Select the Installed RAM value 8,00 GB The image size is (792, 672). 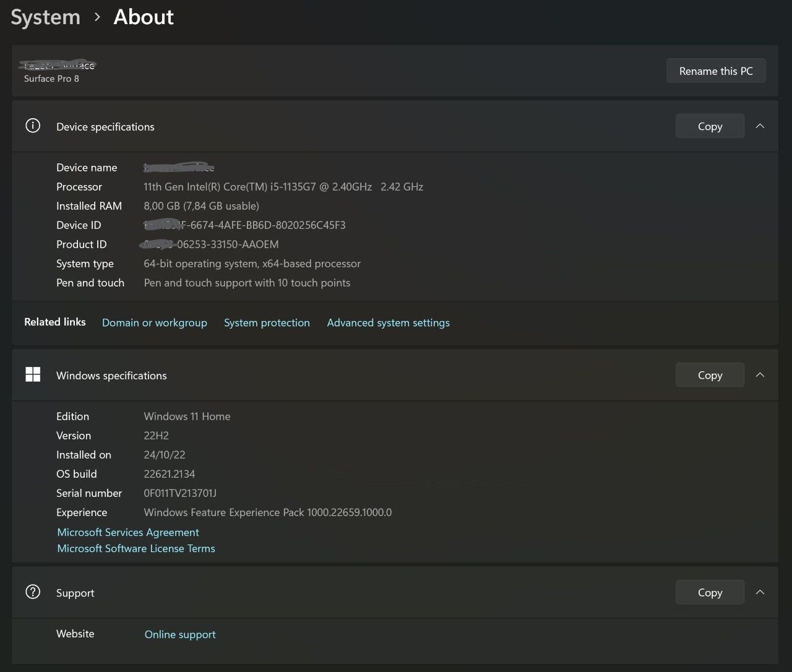point(201,206)
